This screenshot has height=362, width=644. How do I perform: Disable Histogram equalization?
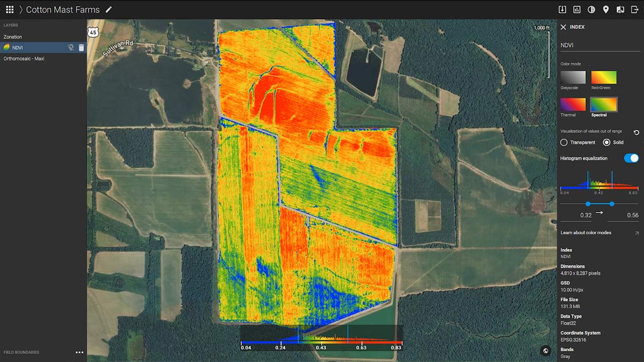[631, 158]
